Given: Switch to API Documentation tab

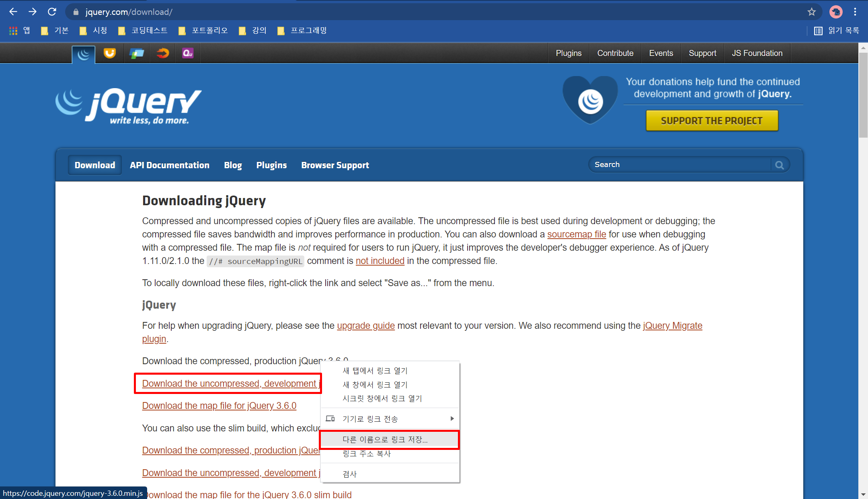Looking at the screenshot, I should 169,165.
